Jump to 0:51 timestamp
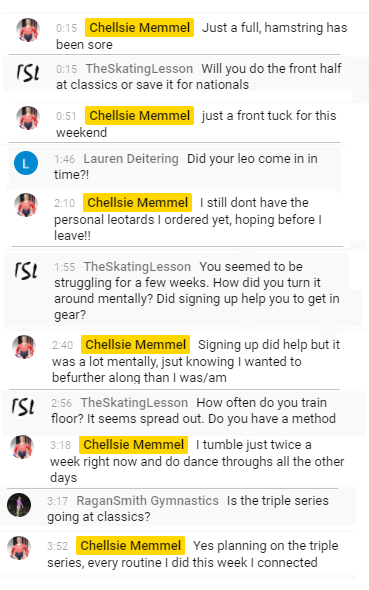The image size is (369, 590). pyautogui.click(x=66, y=116)
